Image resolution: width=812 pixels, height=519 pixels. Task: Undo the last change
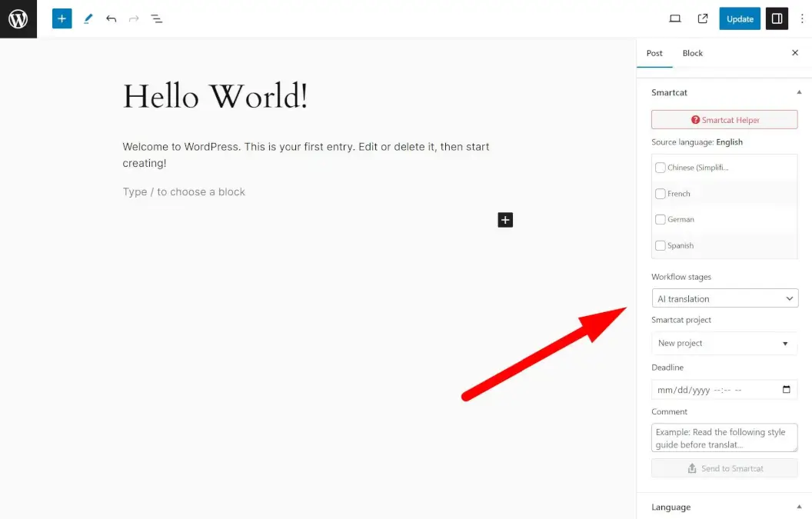(x=111, y=19)
